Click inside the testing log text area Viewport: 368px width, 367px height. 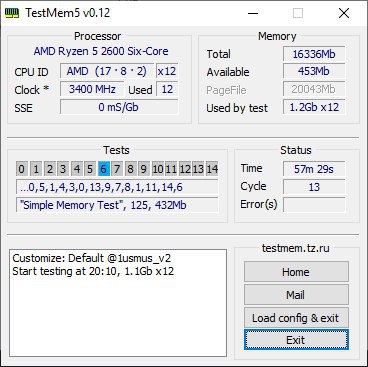[118, 303]
